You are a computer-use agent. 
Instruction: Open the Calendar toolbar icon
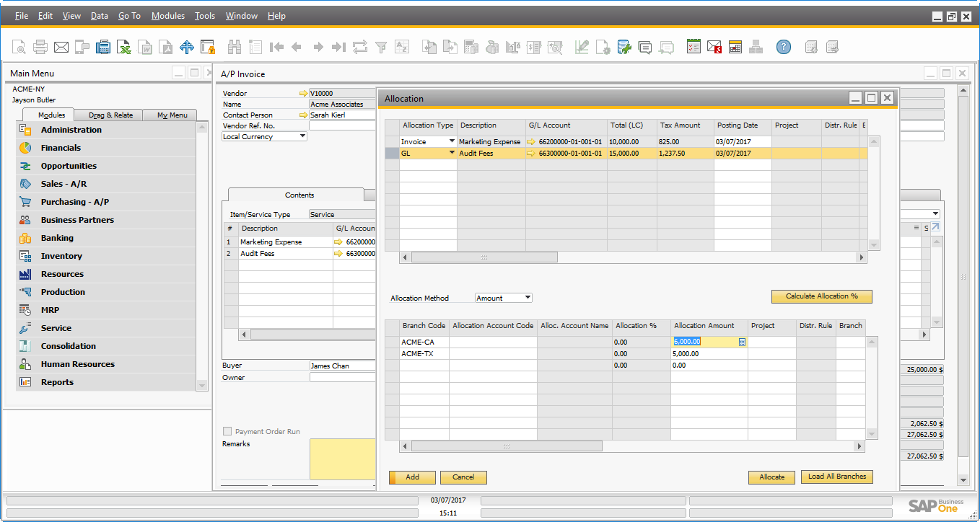[735, 48]
